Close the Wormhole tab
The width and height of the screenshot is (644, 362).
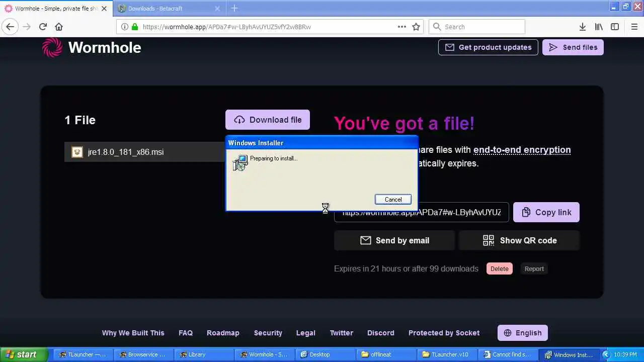[104, 9]
